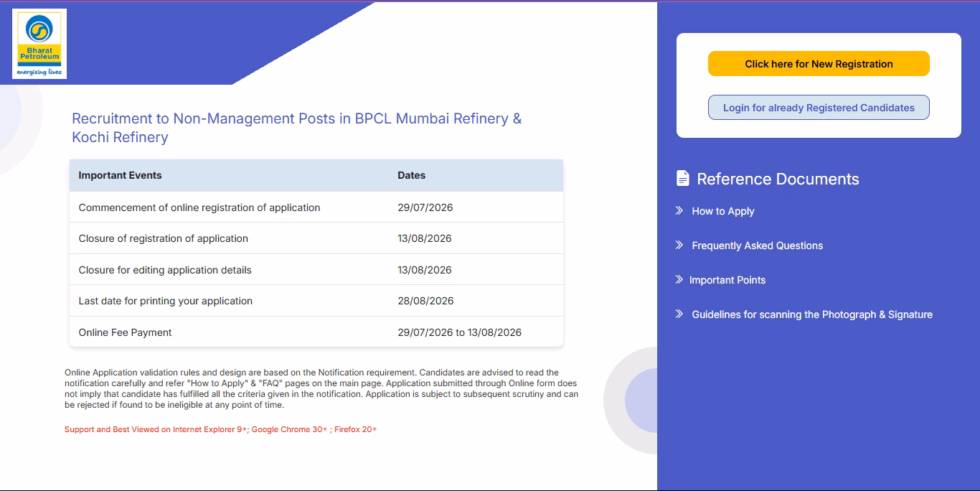Click the Bharat Petroleum logo
This screenshot has width=980, height=491.
[x=39, y=44]
